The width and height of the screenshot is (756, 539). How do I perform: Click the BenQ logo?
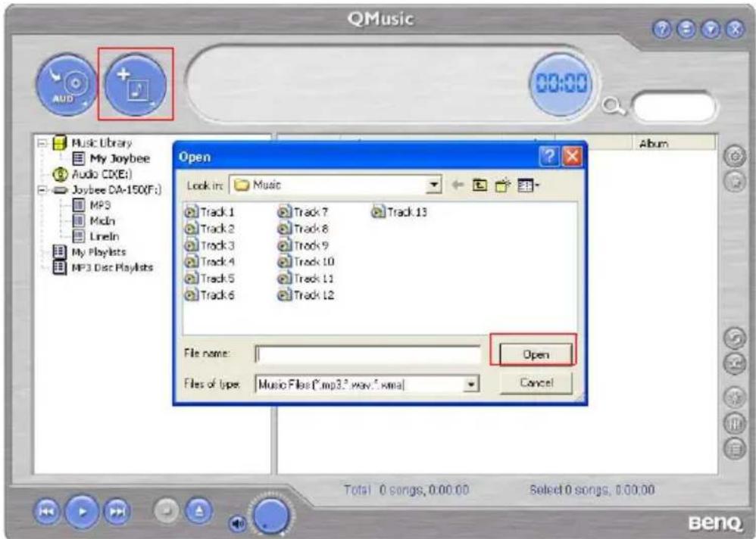[714, 522]
